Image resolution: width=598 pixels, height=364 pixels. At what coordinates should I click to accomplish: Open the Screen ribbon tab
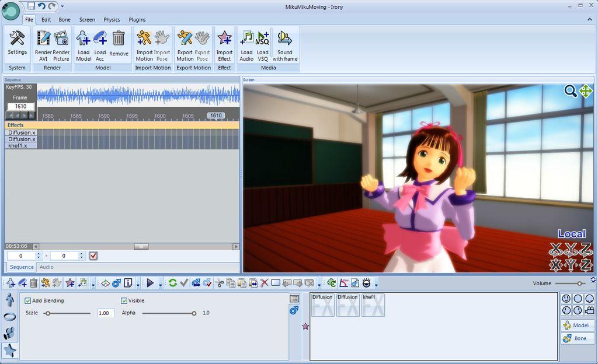pyautogui.click(x=87, y=19)
